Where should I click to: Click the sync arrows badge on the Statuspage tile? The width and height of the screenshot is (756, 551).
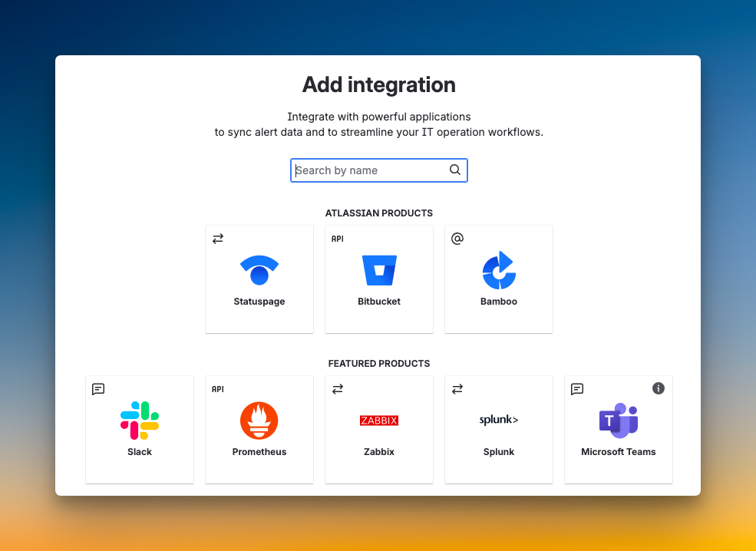(217, 239)
